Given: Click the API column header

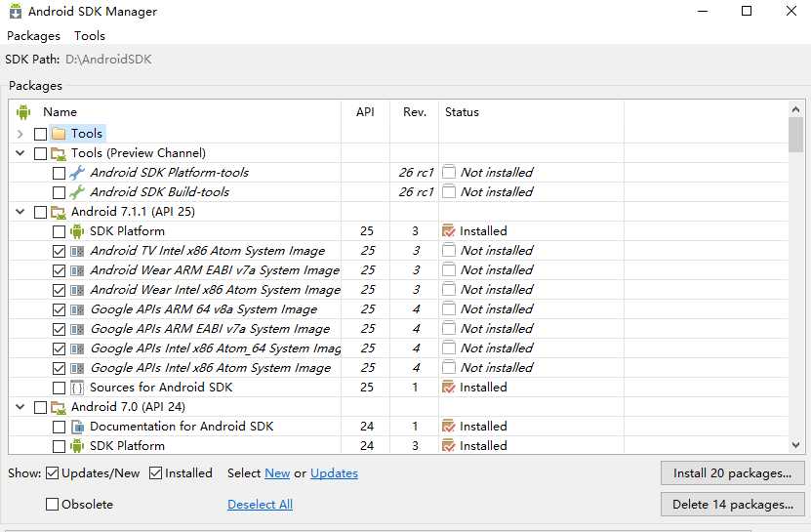Looking at the screenshot, I should 365,112.
